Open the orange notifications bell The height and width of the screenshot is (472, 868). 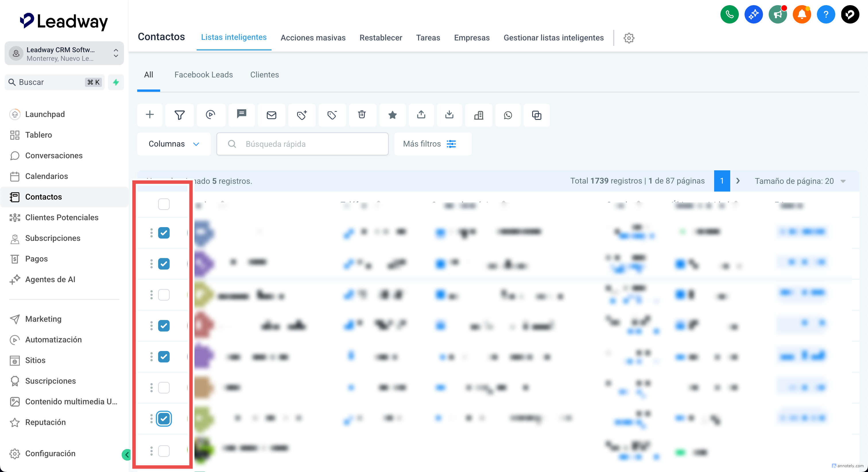(802, 14)
